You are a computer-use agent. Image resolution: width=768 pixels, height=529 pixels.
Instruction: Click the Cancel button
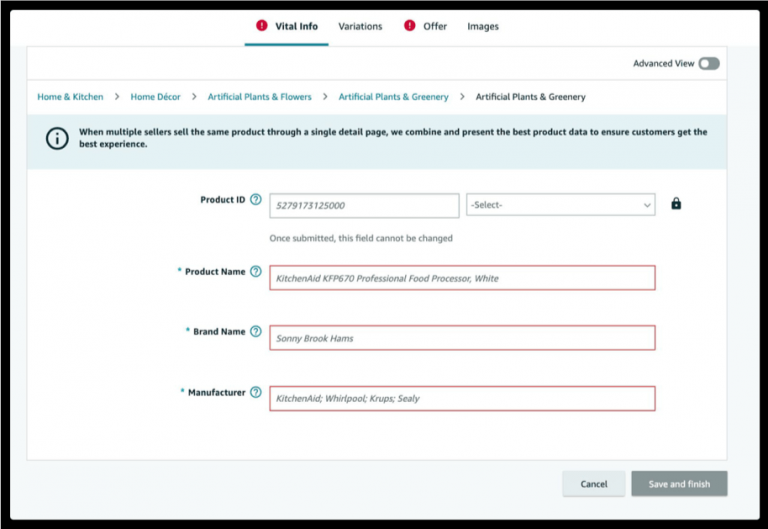point(594,484)
